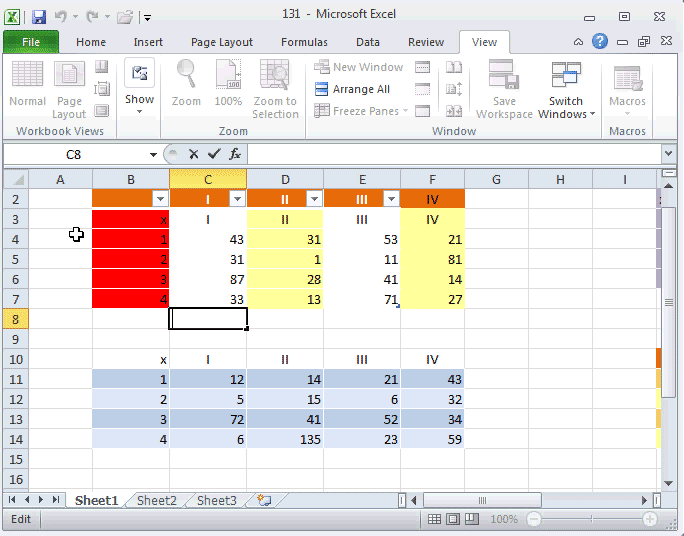Click the Save icon in Quick Access Toolbar
The height and width of the screenshot is (536, 684).
(x=39, y=17)
